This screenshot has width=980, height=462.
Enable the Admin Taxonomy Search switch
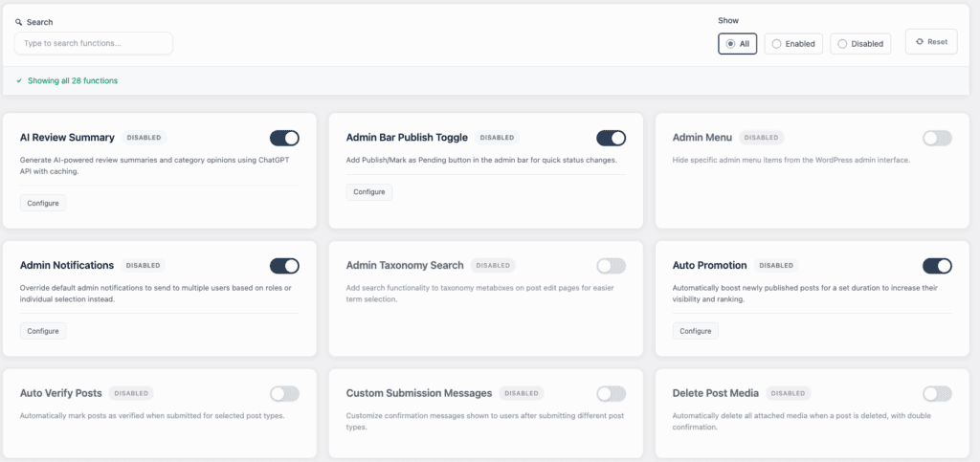[x=611, y=265]
